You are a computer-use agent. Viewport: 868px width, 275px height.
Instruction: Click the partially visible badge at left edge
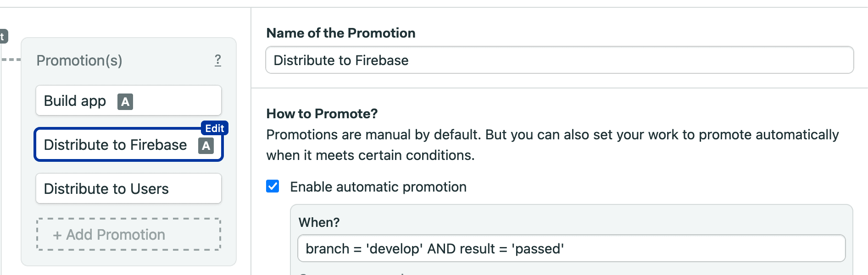pyautogui.click(x=3, y=36)
